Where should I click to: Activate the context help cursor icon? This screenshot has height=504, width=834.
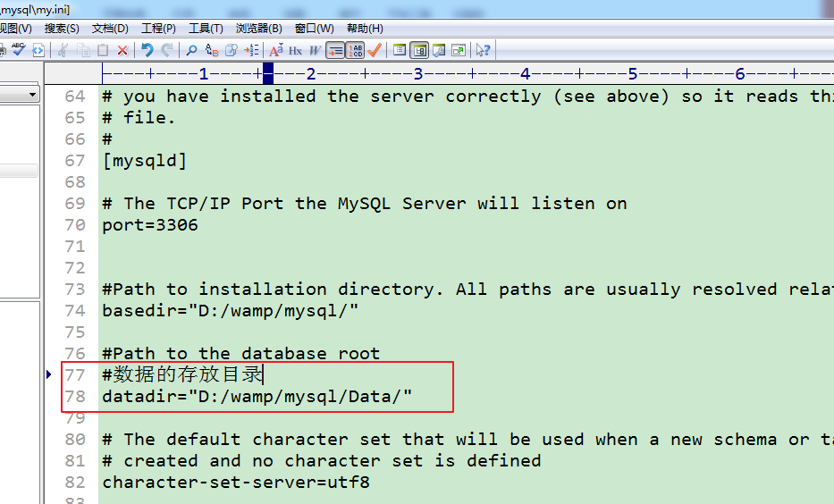tap(483, 50)
